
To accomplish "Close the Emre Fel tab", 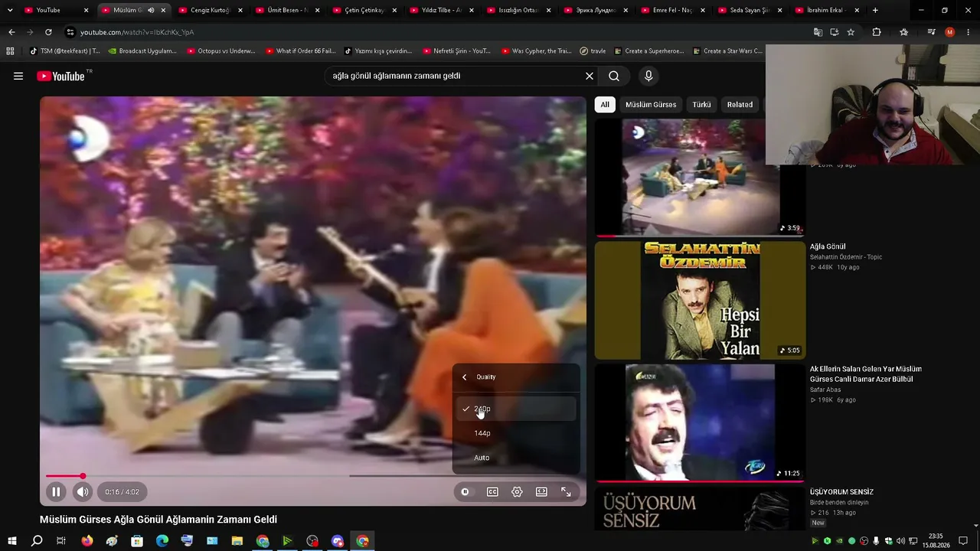I will (x=703, y=10).
